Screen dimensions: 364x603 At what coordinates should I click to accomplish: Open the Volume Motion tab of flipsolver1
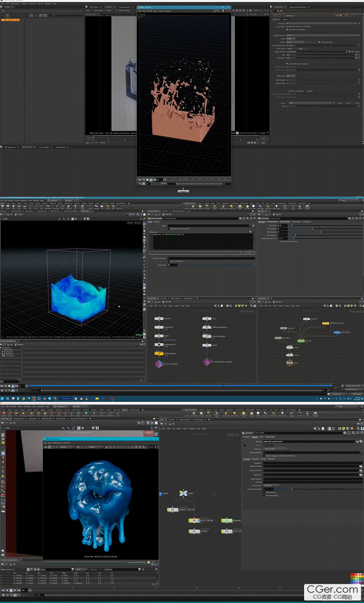(x=284, y=222)
